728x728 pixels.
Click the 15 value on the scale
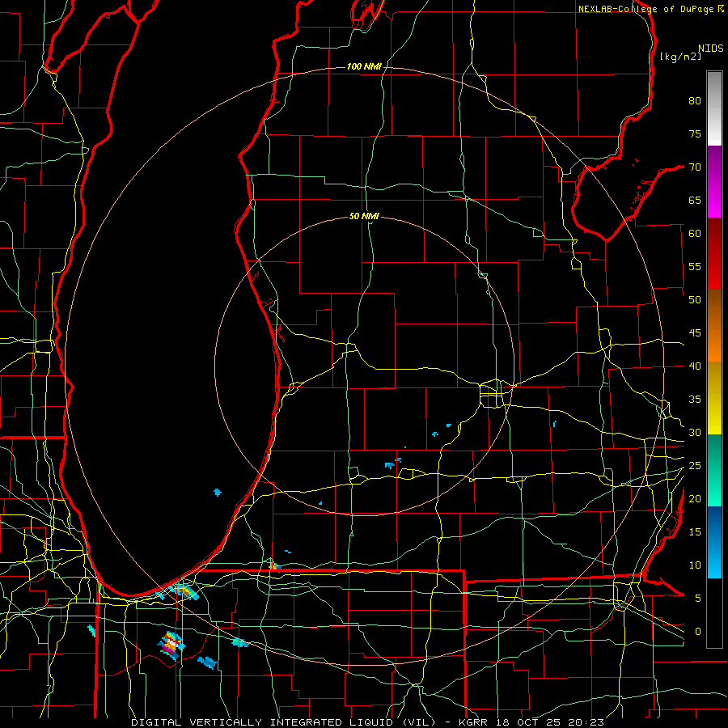695,532
